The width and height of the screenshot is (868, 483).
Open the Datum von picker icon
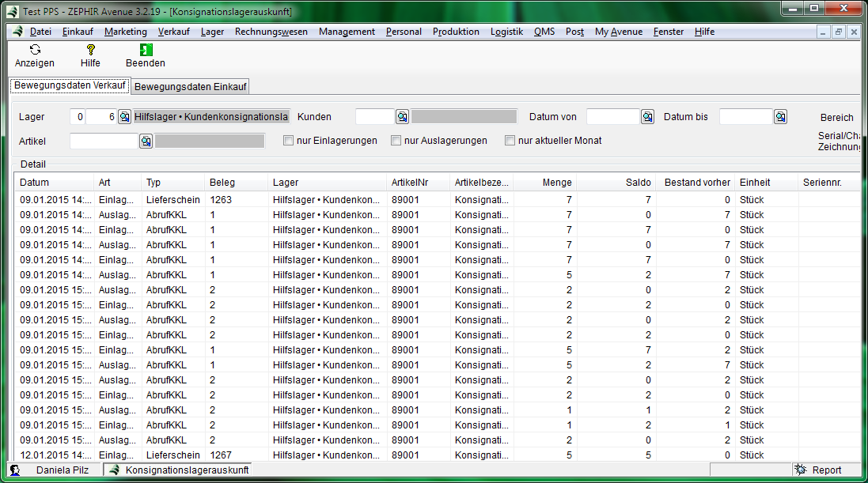[x=647, y=117]
